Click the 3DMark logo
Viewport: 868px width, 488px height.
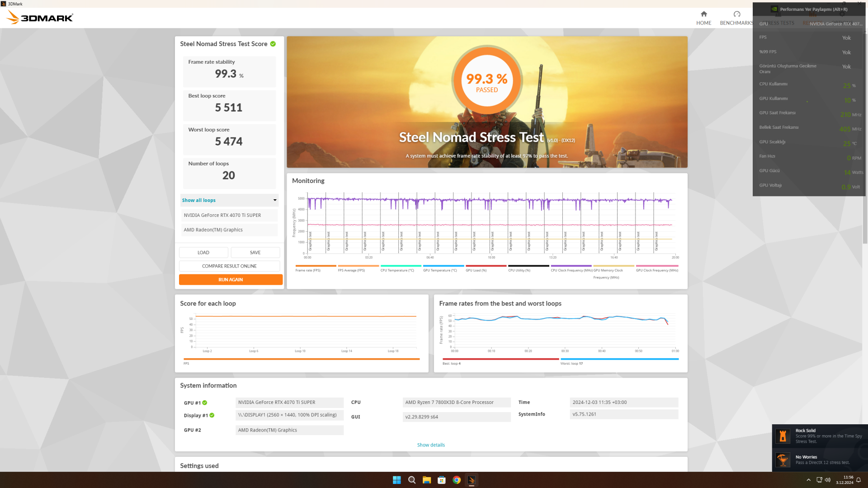pyautogui.click(x=40, y=18)
